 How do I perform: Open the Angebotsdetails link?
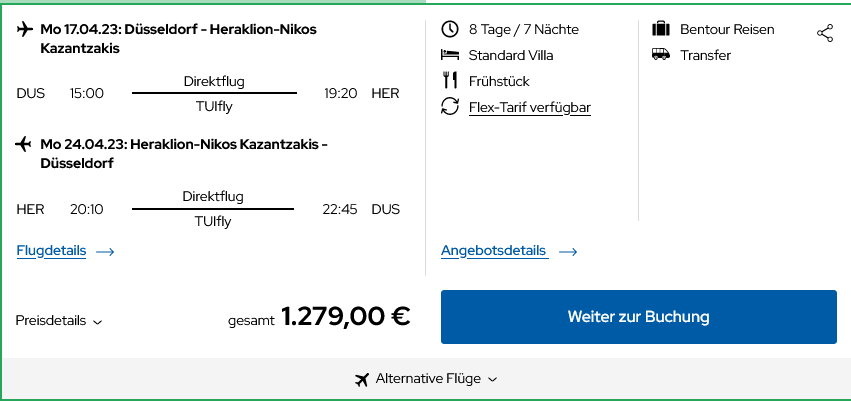coord(494,251)
